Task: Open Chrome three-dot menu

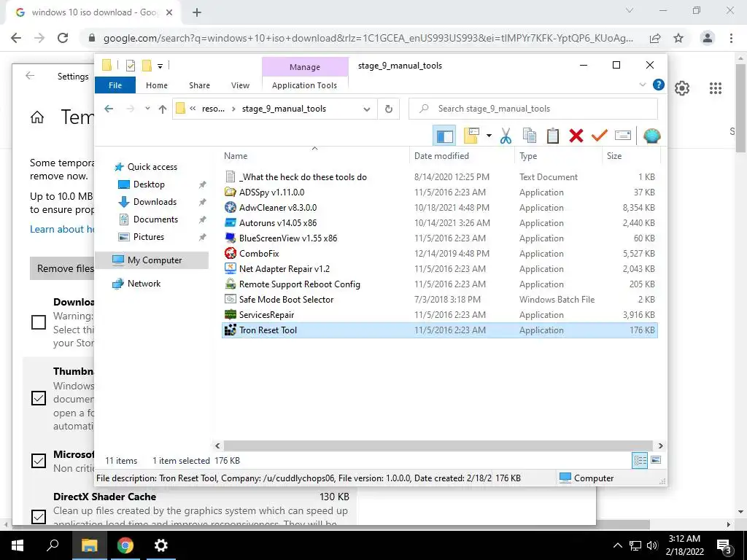Action: pyautogui.click(x=731, y=38)
